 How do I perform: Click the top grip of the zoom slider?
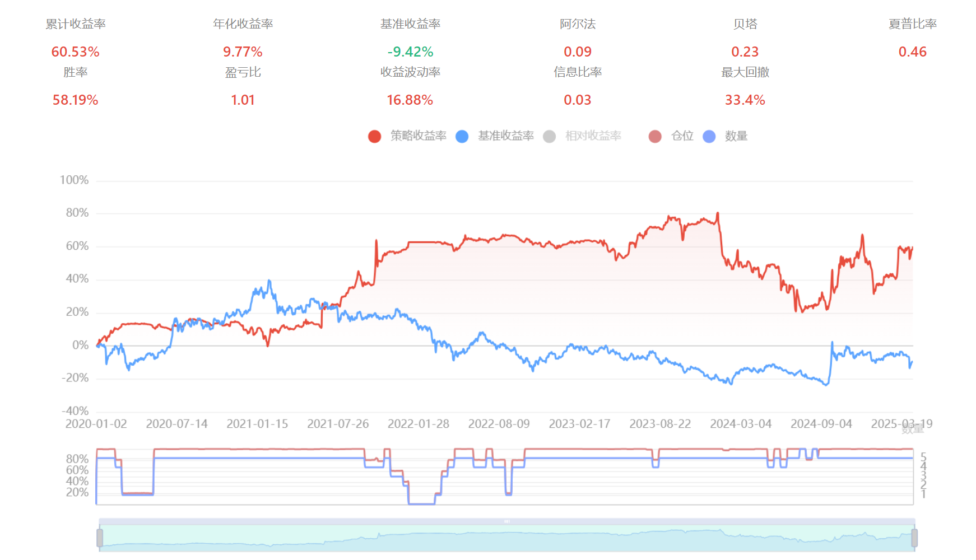tap(507, 521)
